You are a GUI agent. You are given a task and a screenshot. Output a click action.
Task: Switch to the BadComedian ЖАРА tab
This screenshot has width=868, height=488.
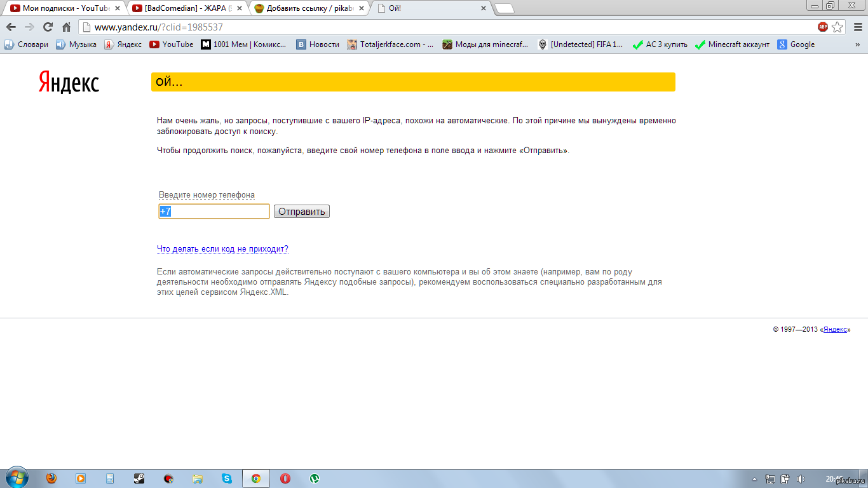[x=186, y=8]
